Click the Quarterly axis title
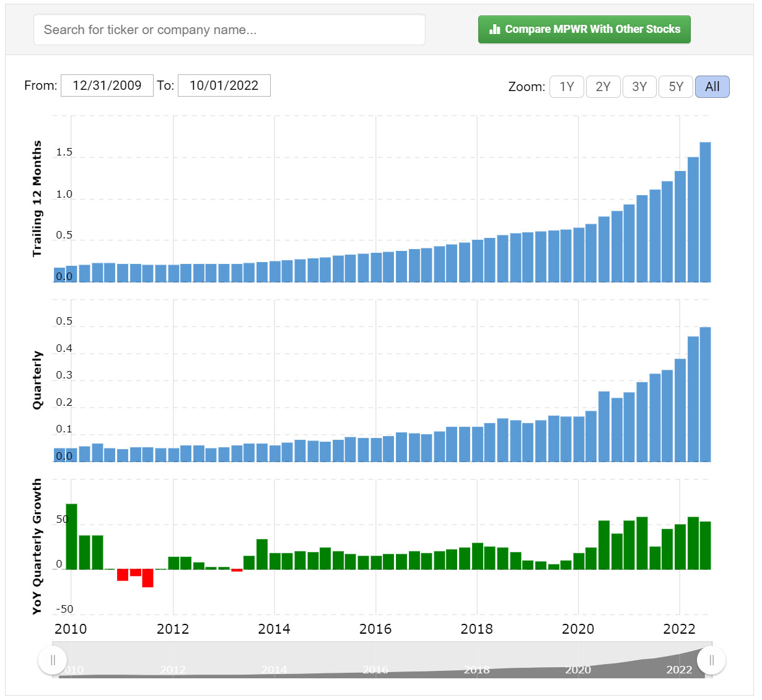This screenshot has height=700, width=762. (x=37, y=380)
